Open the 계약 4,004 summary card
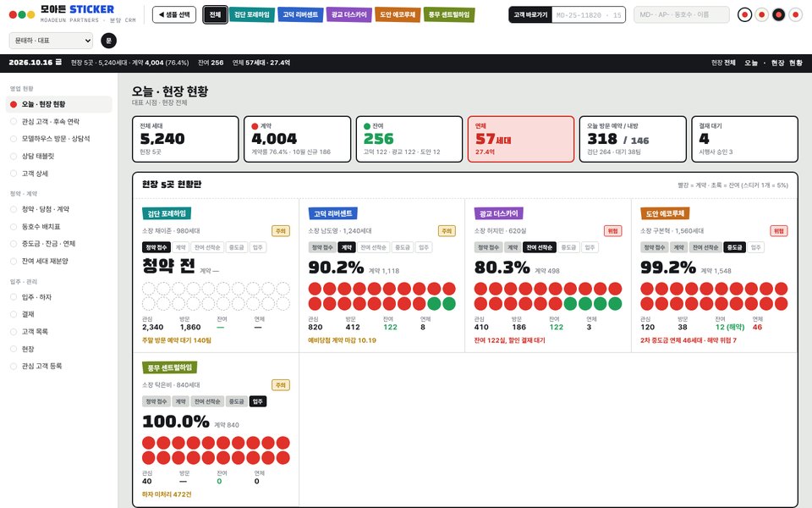The width and height of the screenshot is (812, 508). (x=297, y=139)
